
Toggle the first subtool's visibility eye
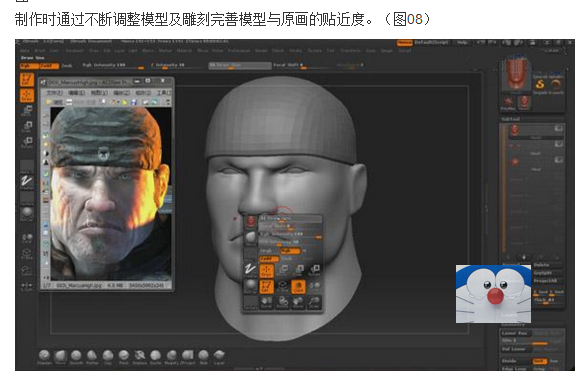pos(558,129)
